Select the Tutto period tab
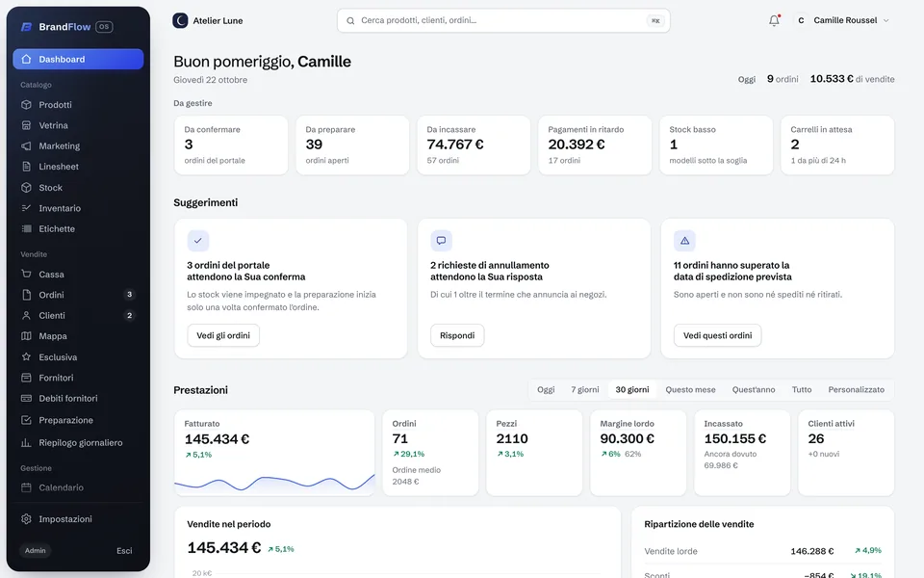Screen dimensions: 924x578 (802, 390)
